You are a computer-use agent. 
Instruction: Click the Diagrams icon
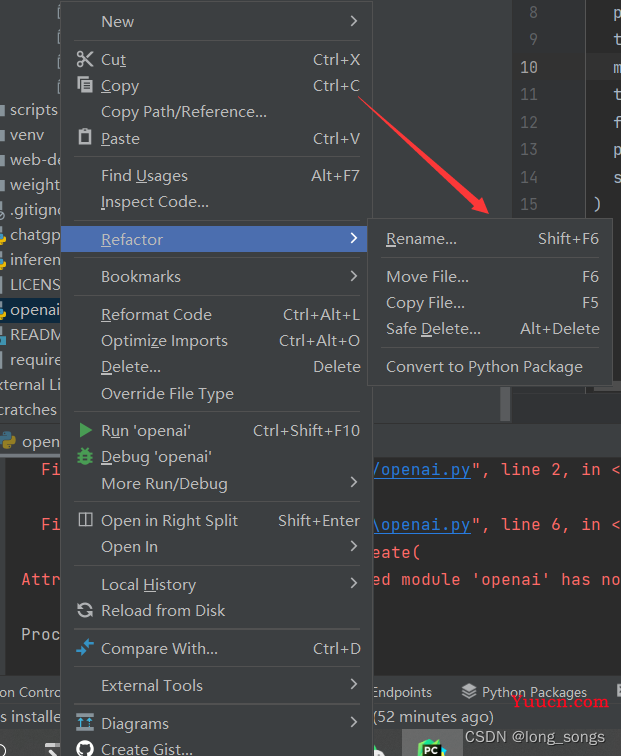coord(85,722)
